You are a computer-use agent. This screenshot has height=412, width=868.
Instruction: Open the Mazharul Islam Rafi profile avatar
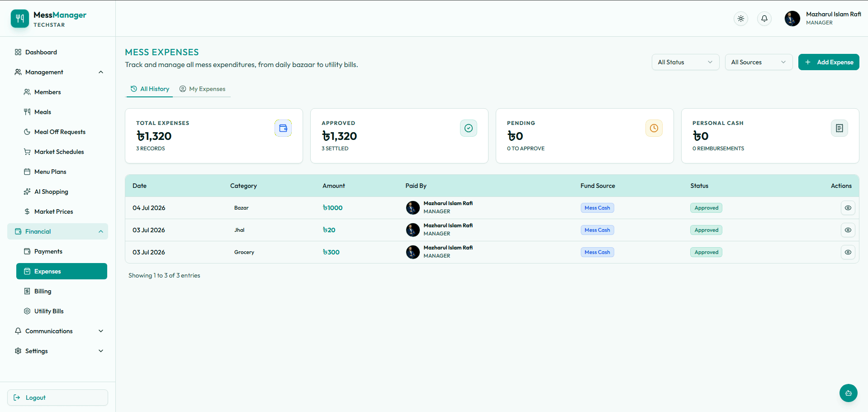tap(792, 19)
